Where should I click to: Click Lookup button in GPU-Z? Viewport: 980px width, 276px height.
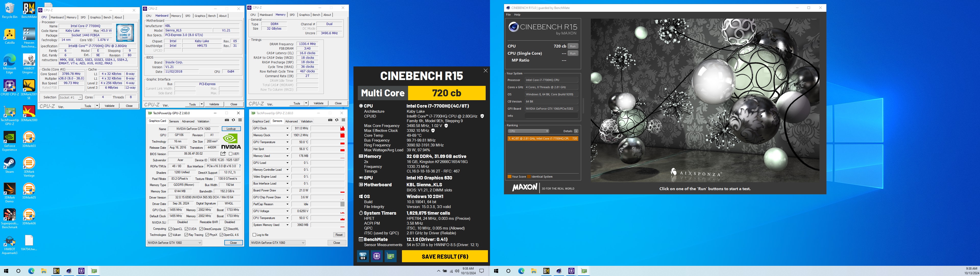(x=231, y=129)
